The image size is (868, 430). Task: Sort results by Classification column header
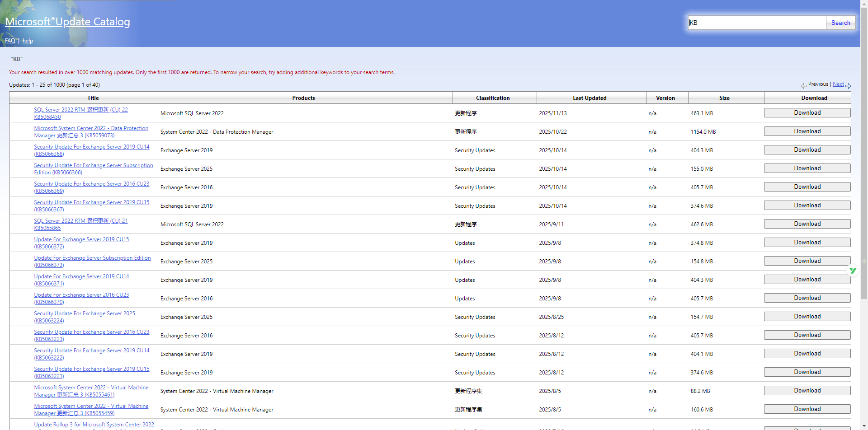pos(493,98)
